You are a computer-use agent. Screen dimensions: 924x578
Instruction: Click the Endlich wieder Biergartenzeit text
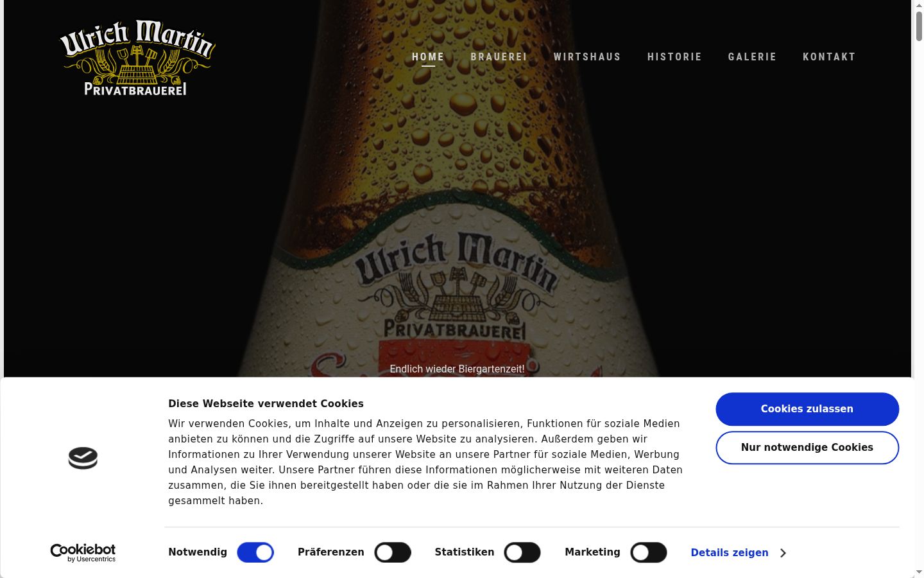(457, 369)
